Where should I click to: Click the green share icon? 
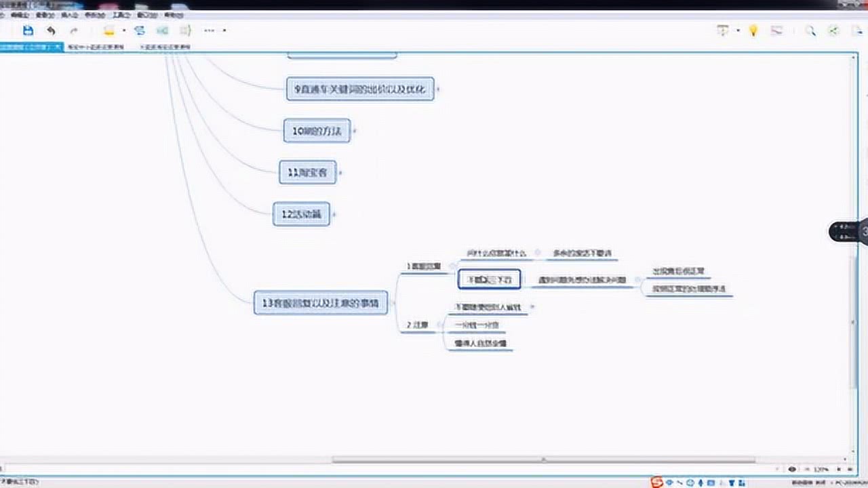pyautogui.click(x=833, y=30)
